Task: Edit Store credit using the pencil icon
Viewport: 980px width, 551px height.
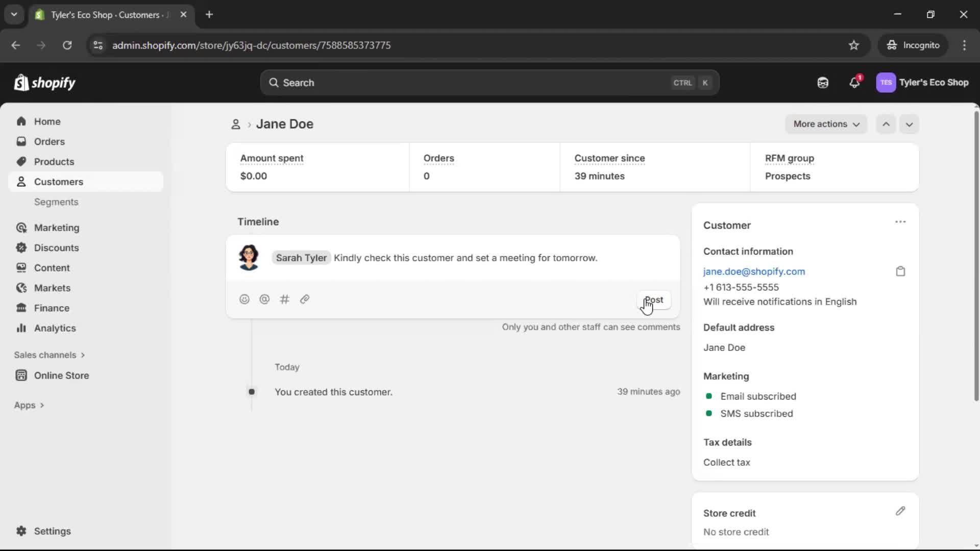Action: pyautogui.click(x=900, y=511)
